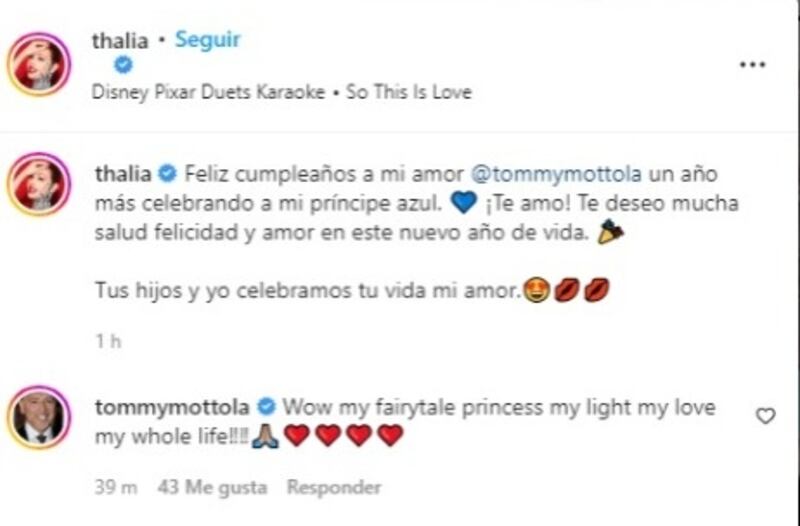Open thalia's profile picture in the post header
800x526 pixels.
39,65
